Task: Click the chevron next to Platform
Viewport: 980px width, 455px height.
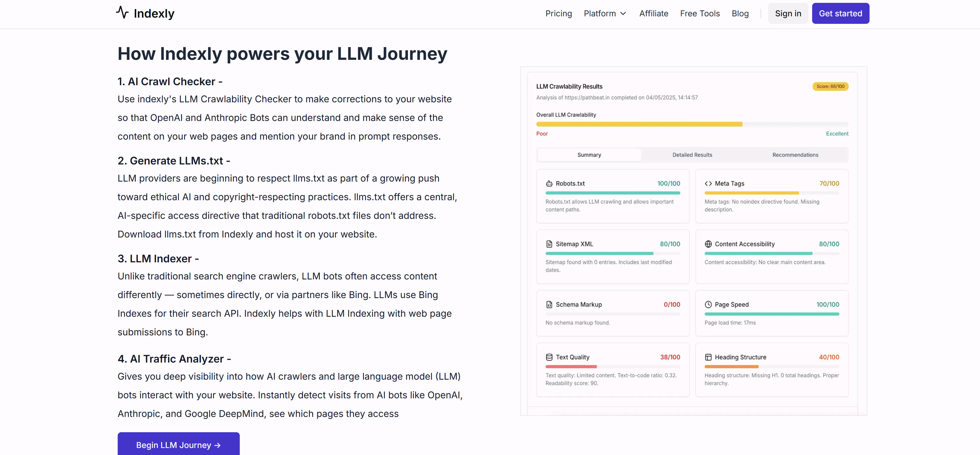Action: [623, 14]
